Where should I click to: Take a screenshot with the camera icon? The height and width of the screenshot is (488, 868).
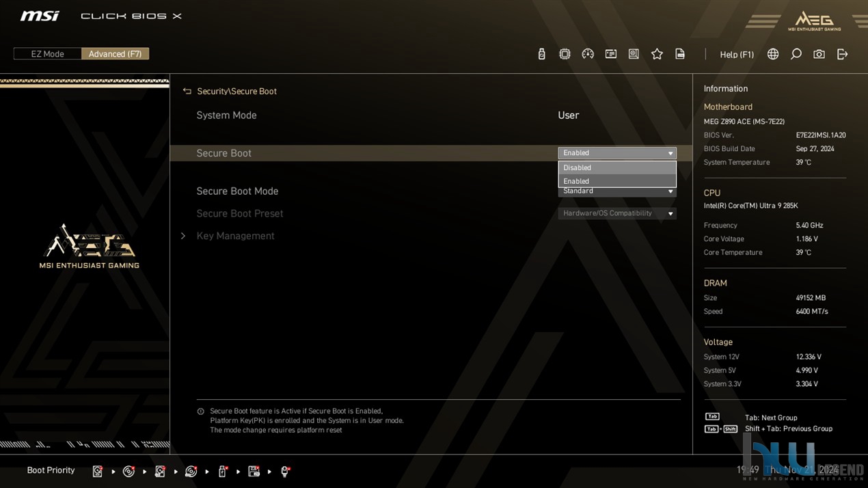pos(819,54)
